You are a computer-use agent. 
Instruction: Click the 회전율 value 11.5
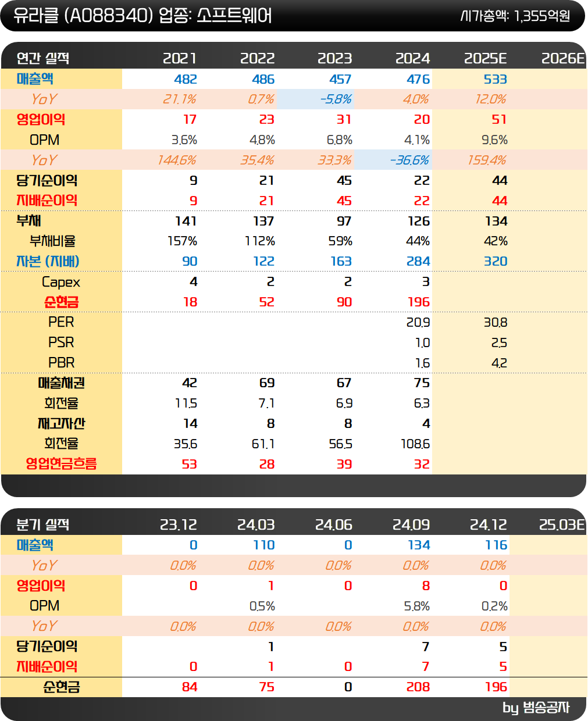click(186, 404)
